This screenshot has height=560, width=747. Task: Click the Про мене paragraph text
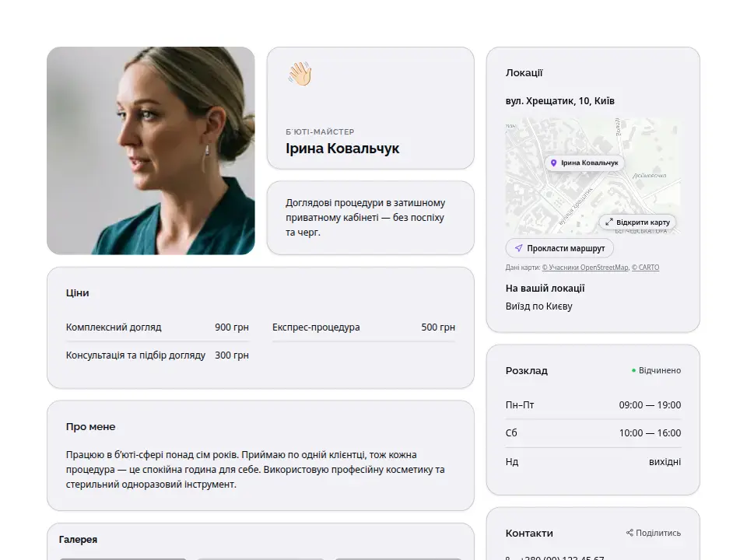(255, 470)
